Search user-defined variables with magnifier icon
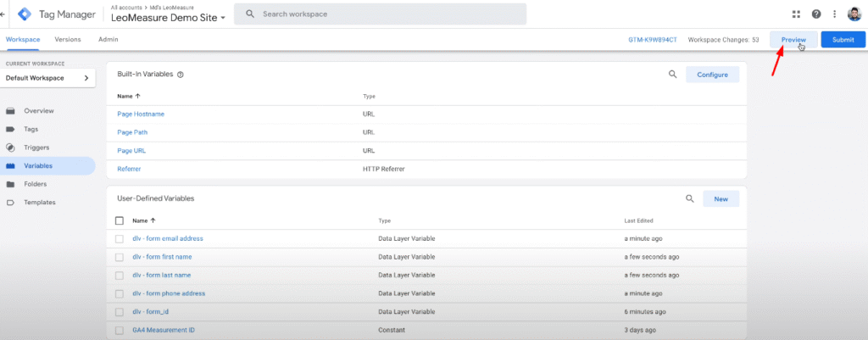This screenshot has width=868, height=340. click(690, 198)
